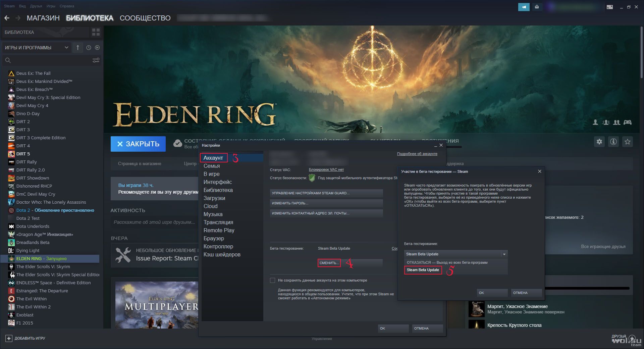This screenshot has width=644, height=349.
Task: Add Elden Ring to favorites star
Action: pyautogui.click(x=628, y=142)
